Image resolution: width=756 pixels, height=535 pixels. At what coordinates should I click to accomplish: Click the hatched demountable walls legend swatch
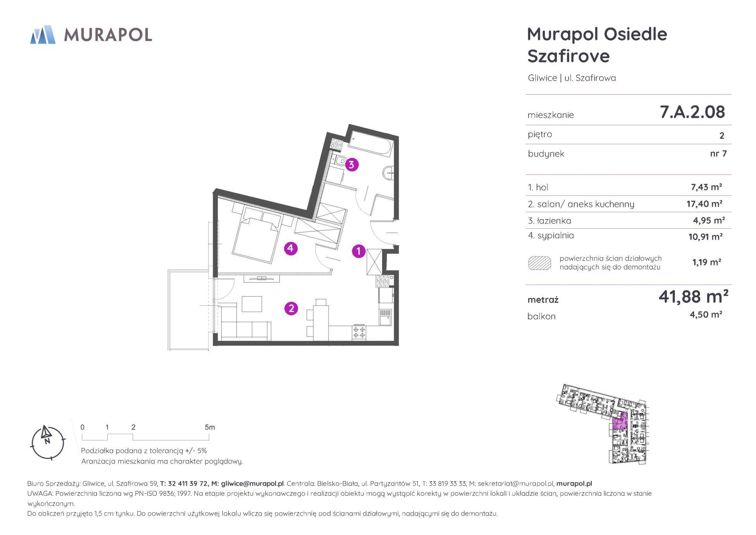pyautogui.click(x=539, y=263)
